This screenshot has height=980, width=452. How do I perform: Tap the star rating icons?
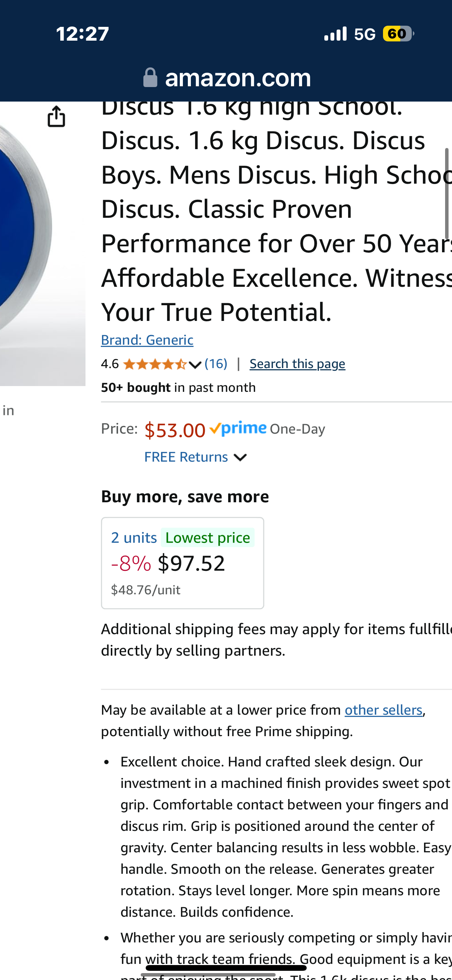click(x=155, y=364)
